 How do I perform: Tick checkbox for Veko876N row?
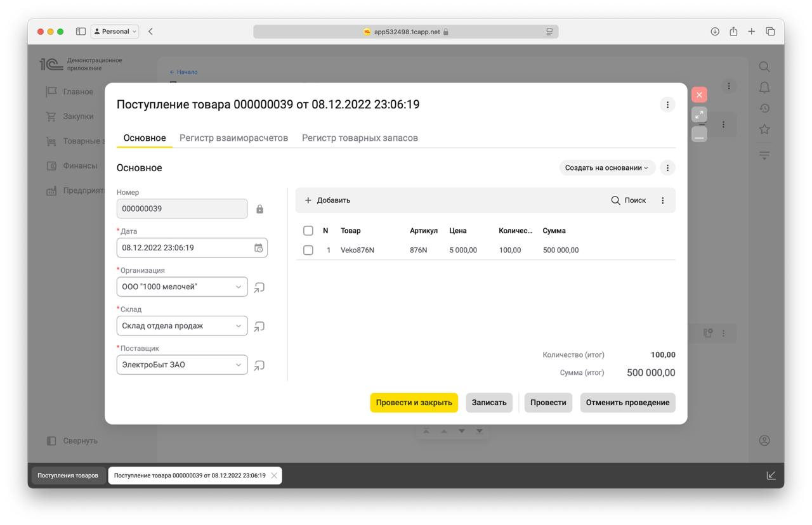point(308,250)
